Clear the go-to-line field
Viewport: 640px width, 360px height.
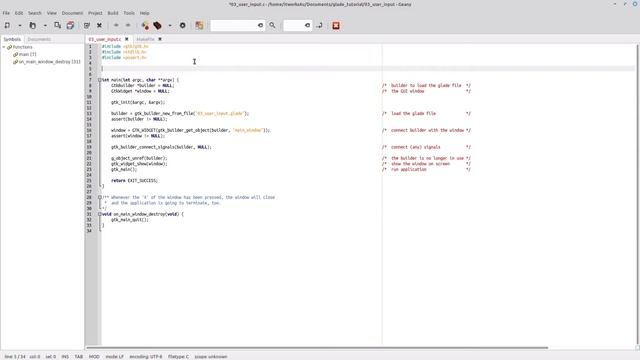[x=307, y=25]
